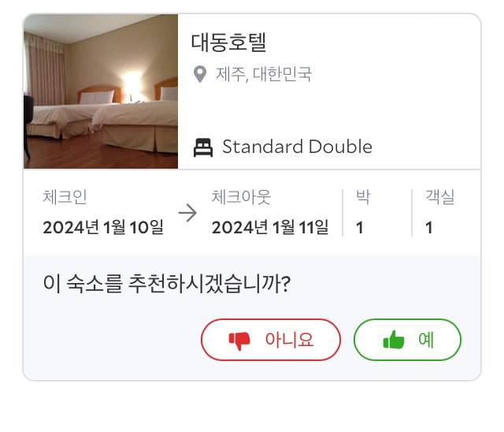Click the 박 column header
This screenshot has height=432, width=504.
[x=363, y=197]
